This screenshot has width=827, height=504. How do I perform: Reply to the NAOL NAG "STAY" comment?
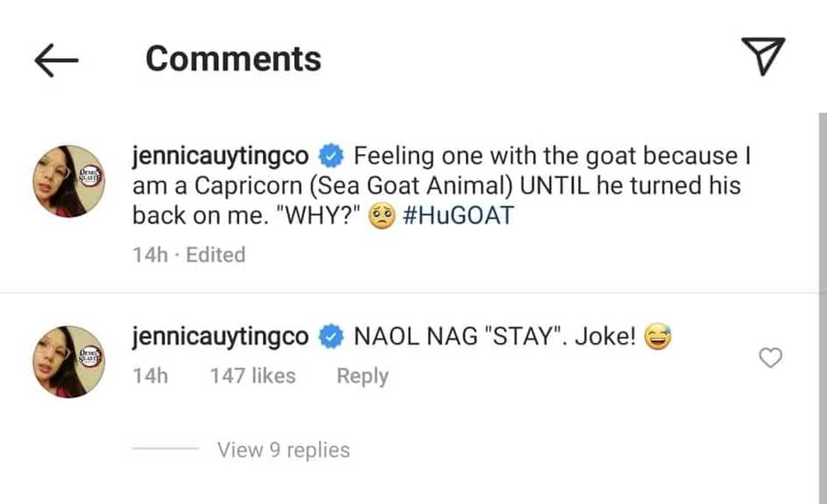[x=362, y=376]
